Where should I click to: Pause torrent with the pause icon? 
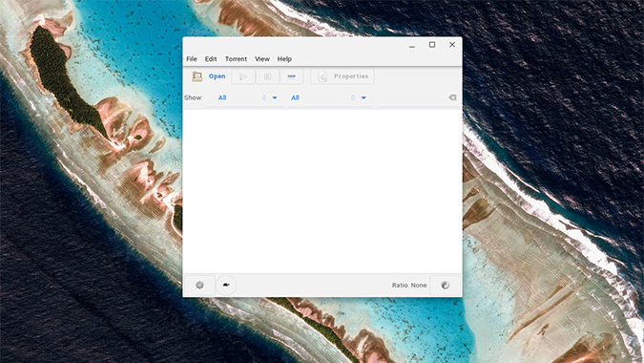pos(267,76)
